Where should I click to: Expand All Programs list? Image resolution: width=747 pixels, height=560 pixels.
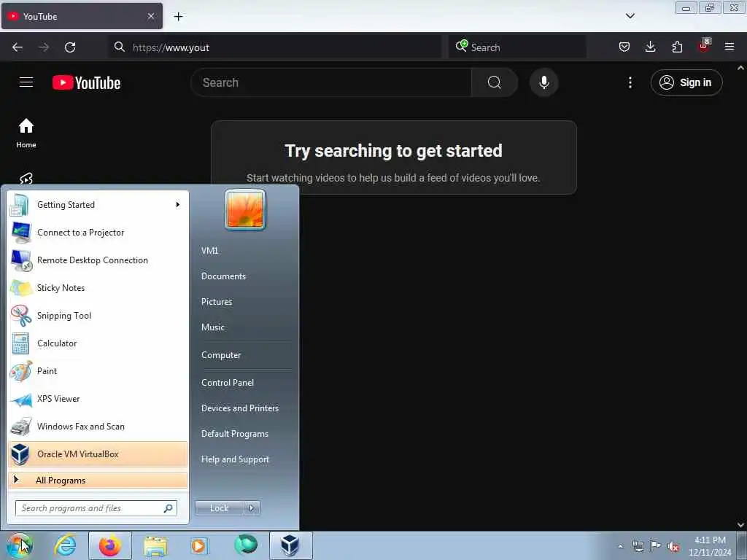98,480
